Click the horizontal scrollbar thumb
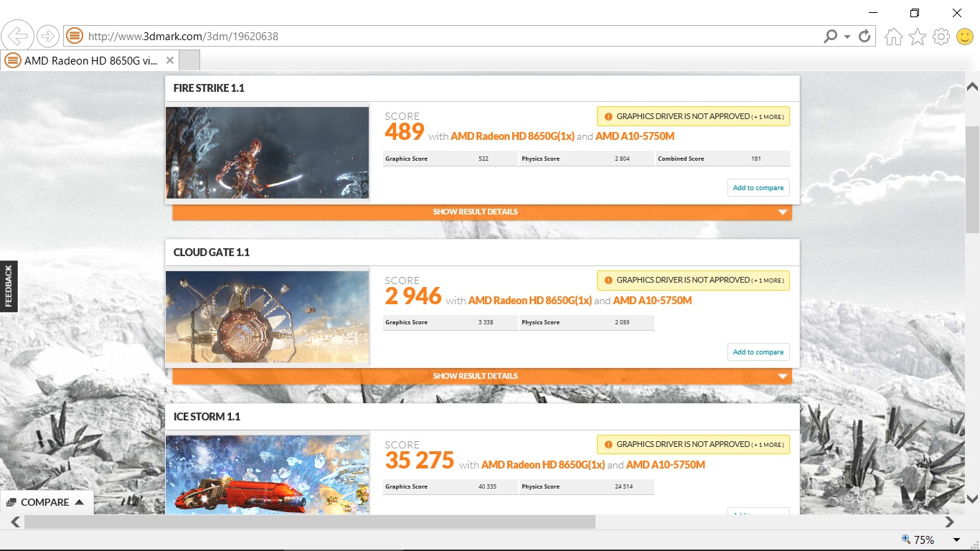Screen dimensions: 980x551 point(310,522)
